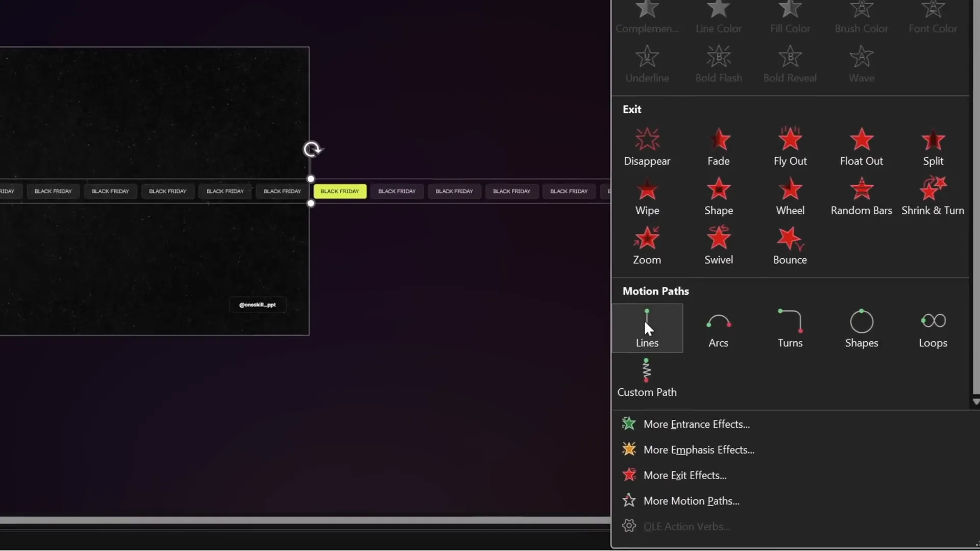This screenshot has width=980, height=551.
Task: Apply the Wheel exit animation
Action: point(790,196)
